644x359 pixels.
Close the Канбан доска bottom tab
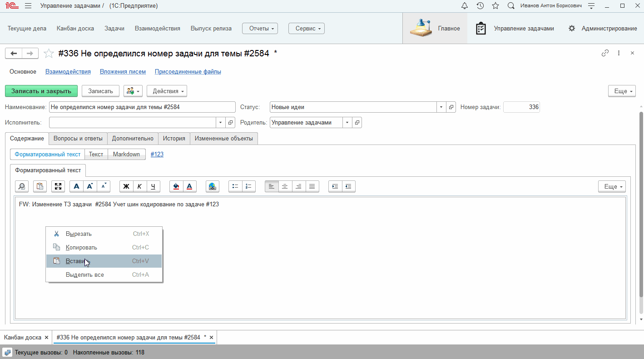point(47,338)
